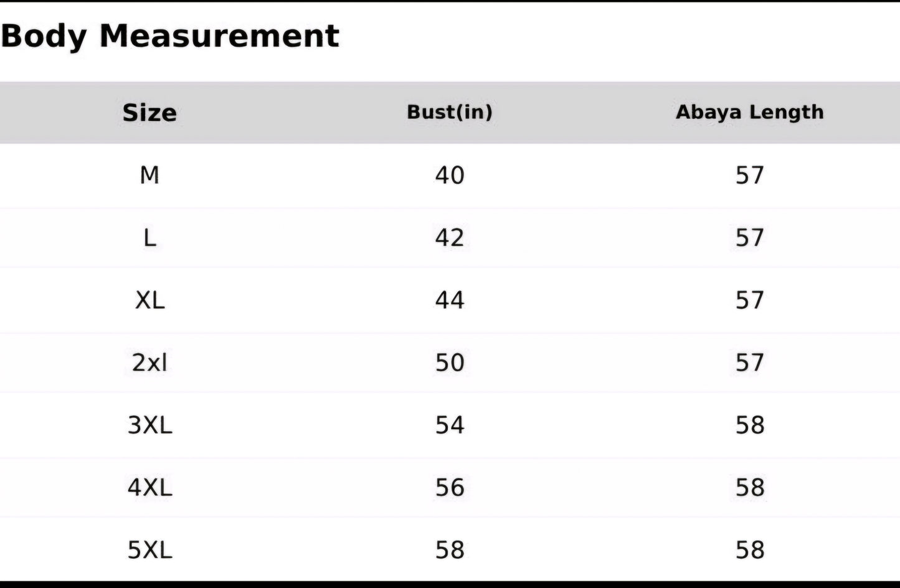The height and width of the screenshot is (588, 900).
Task: Click the bust value 54
Action: point(449,425)
